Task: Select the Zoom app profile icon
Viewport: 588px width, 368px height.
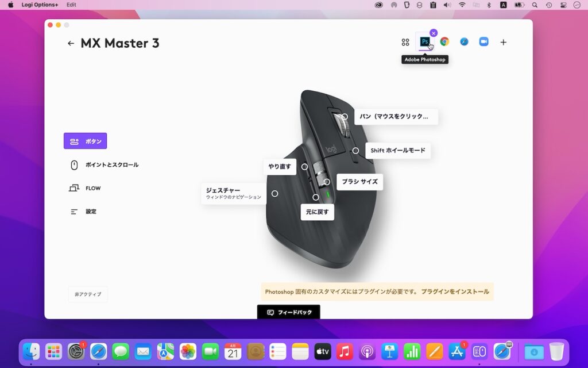Action: point(483,41)
